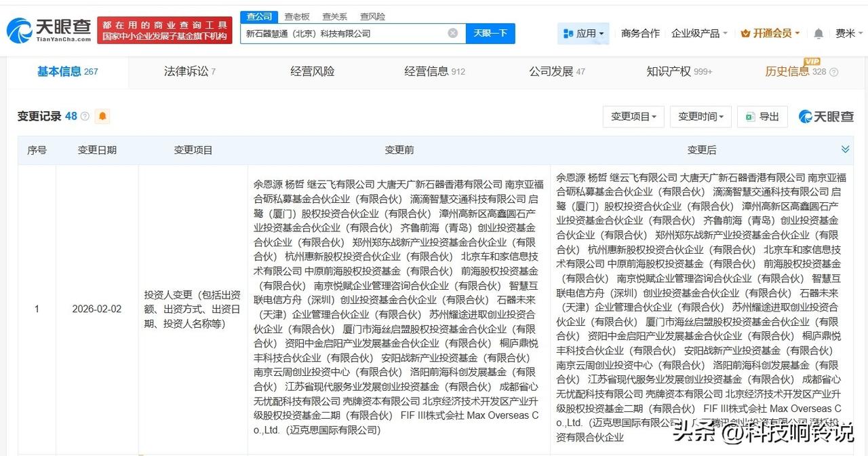Clear the search box using the X icon
868x456 pixels.
coord(453,33)
